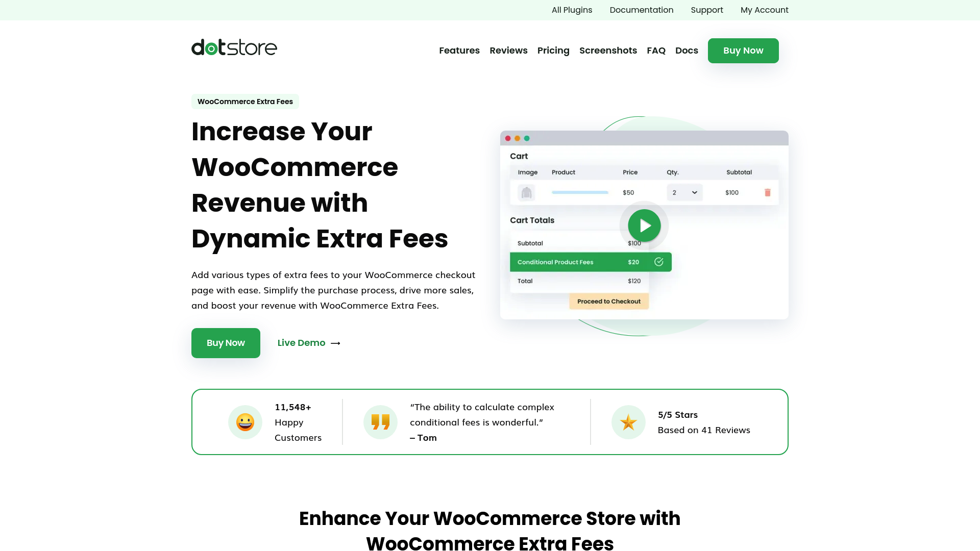Click the product image thumbnail in cart
Viewport: 980px width, 551px height.
point(527,192)
